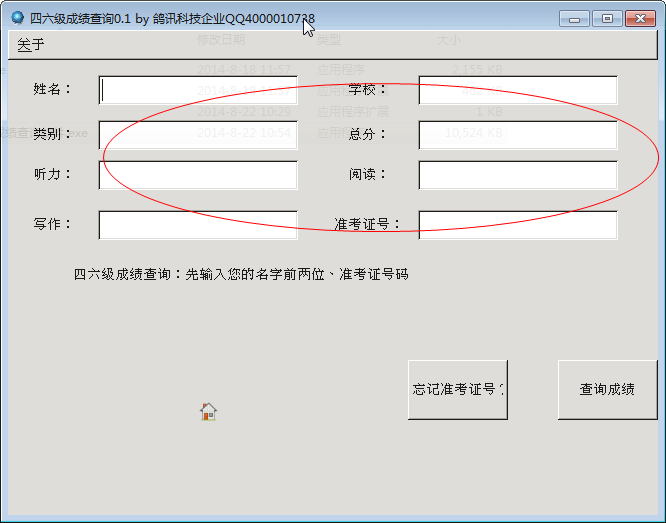This screenshot has width=666, height=523.
Task: Click the 忘记准考证号 button
Action: pyautogui.click(x=458, y=390)
